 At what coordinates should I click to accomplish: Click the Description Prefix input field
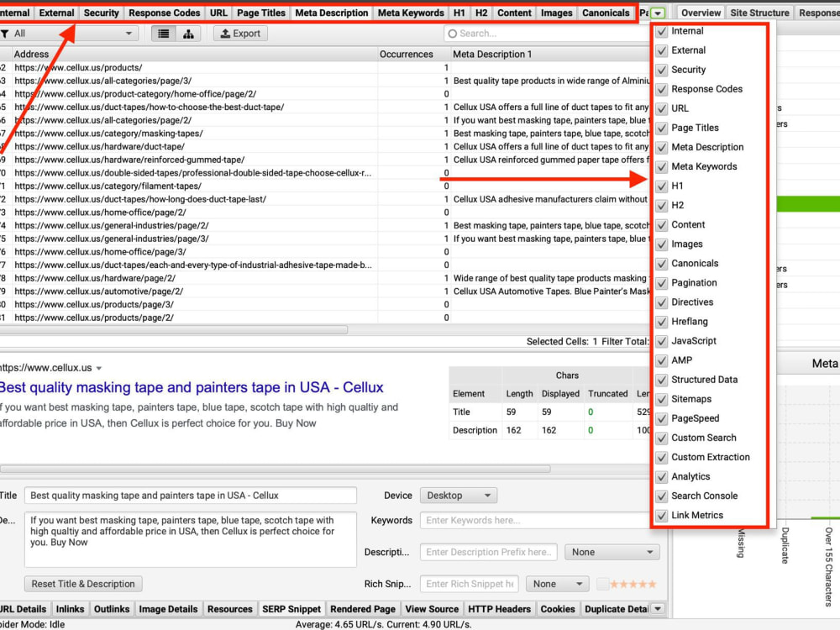(x=489, y=553)
